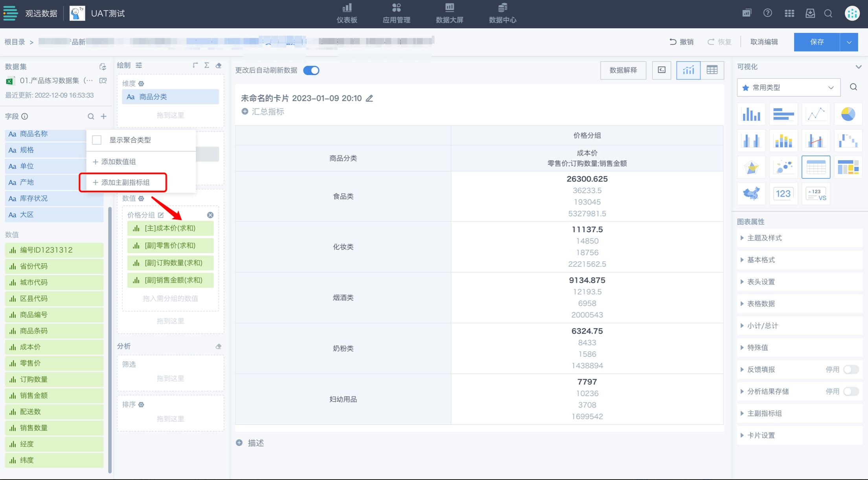Pick the scatter bubble chart icon
868x480 pixels.
(x=783, y=167)
